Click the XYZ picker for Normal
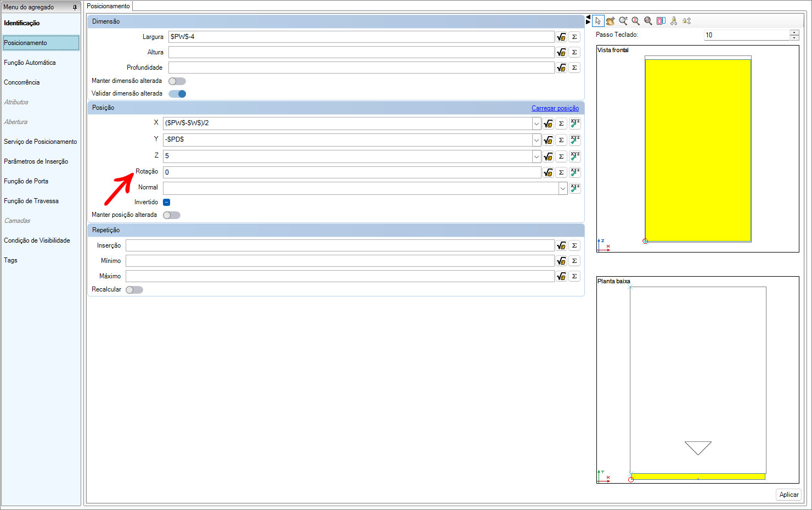Screen dimensions: 812x510 575,188
